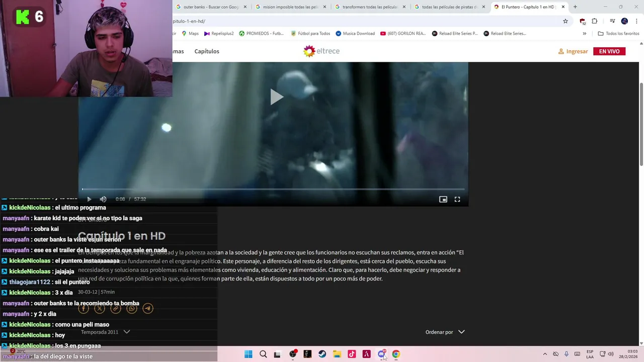Switch to the 'outer banks' Google tab

click(210, 7)
